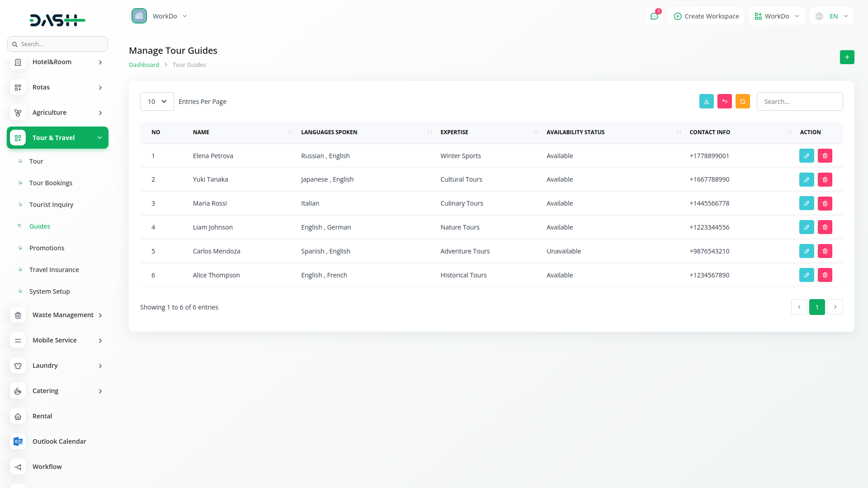Delete the Yuki Tanaka guide entry
868x488 pixels.
tap(825, 179)
